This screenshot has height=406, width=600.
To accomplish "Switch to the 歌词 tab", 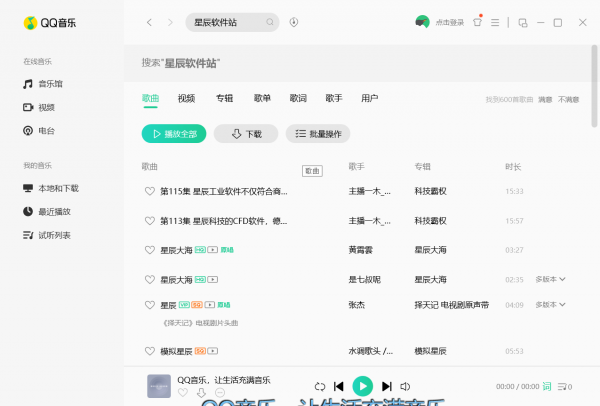I will point(298,98).
